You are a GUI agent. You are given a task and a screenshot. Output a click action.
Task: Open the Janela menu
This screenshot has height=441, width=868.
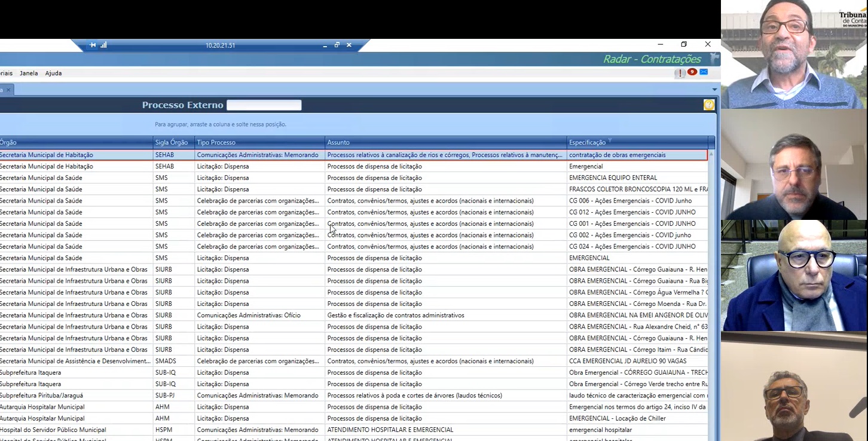(x=29, y=73)
